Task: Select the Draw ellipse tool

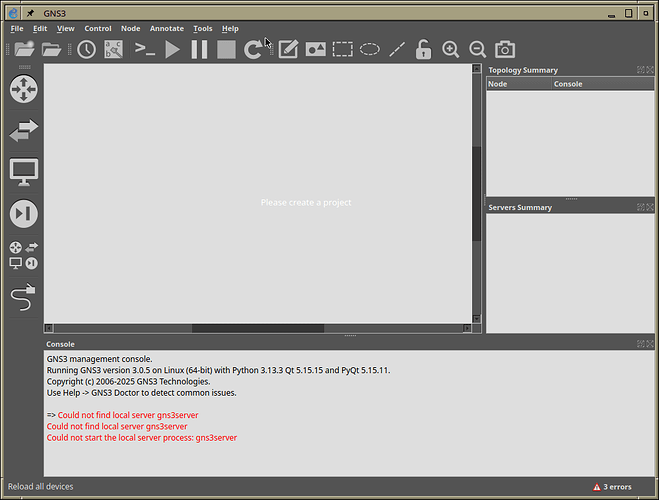Action: point(370,49)
